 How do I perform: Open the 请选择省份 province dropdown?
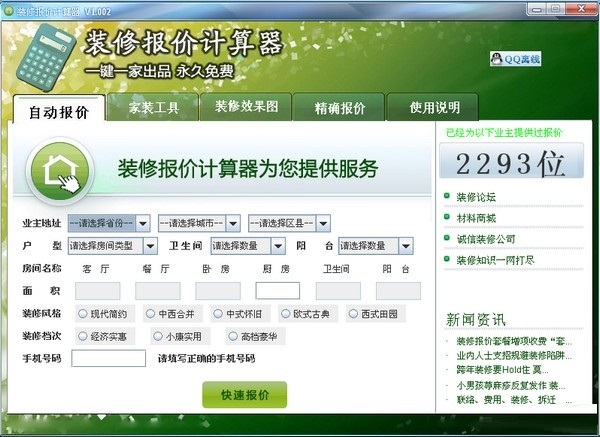tap(109, 223)
